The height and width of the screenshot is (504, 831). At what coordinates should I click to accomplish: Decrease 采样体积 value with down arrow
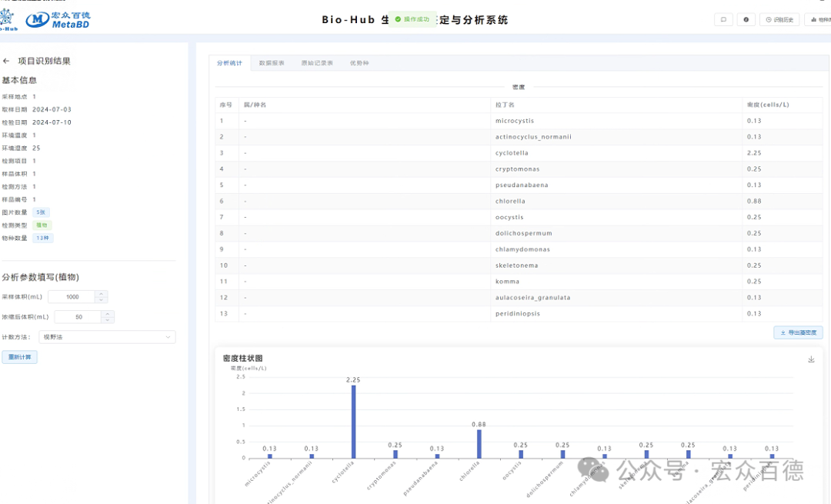(x=102, y=300)
